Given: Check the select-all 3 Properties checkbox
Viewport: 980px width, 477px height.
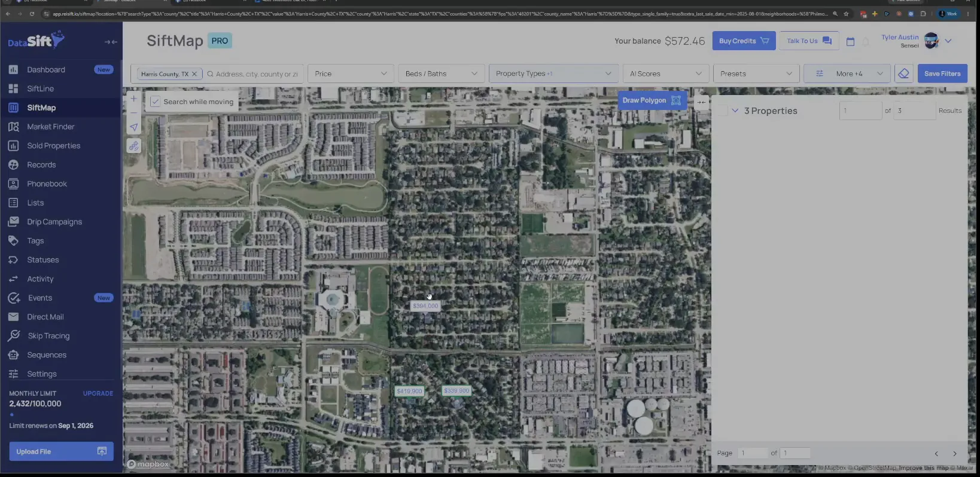Looking at the screenshot, I should click(723, 111).
